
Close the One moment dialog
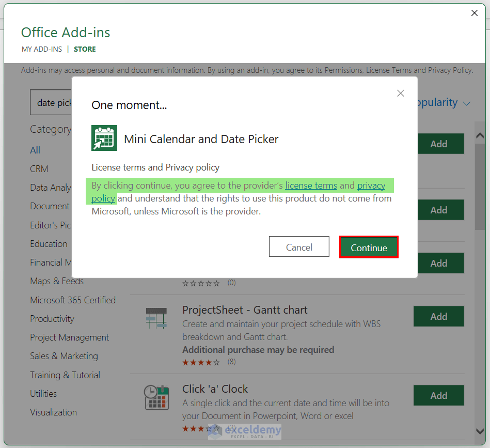tap(400, 94)
